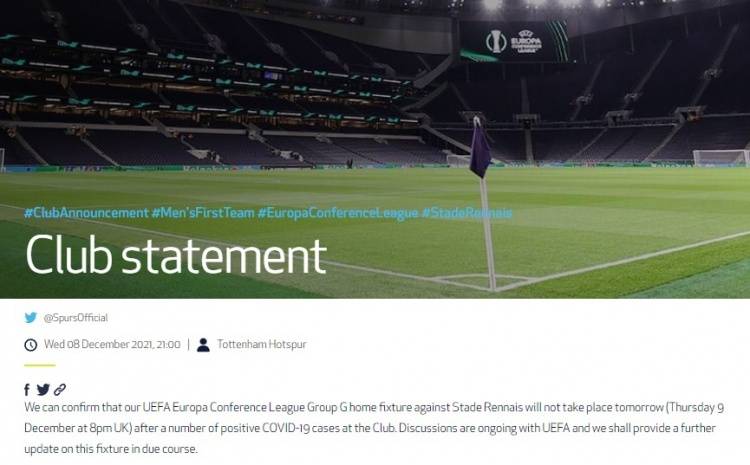The width and height of the screenshot is (750, 465).
Task: Click the goal at the right of the pitch
Action: (721, 158)
